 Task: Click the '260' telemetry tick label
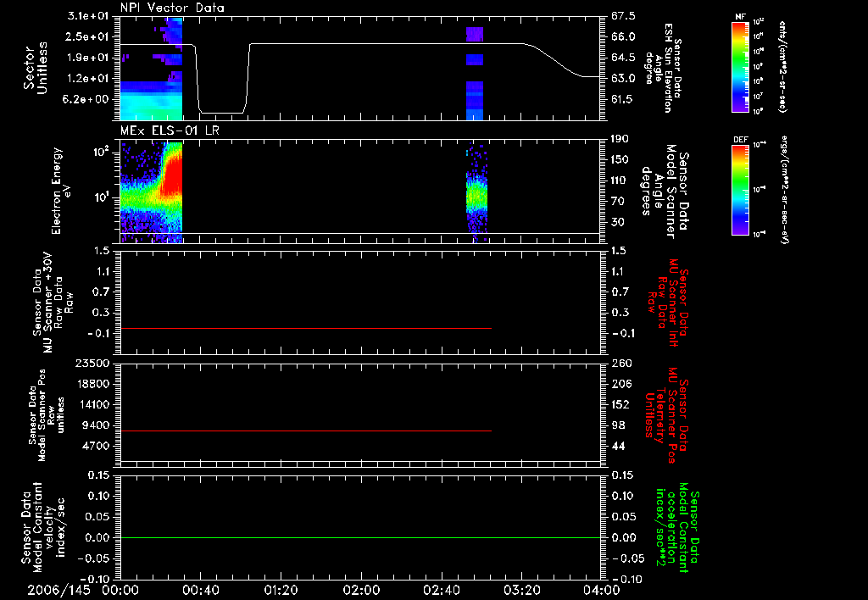[620, 363]
